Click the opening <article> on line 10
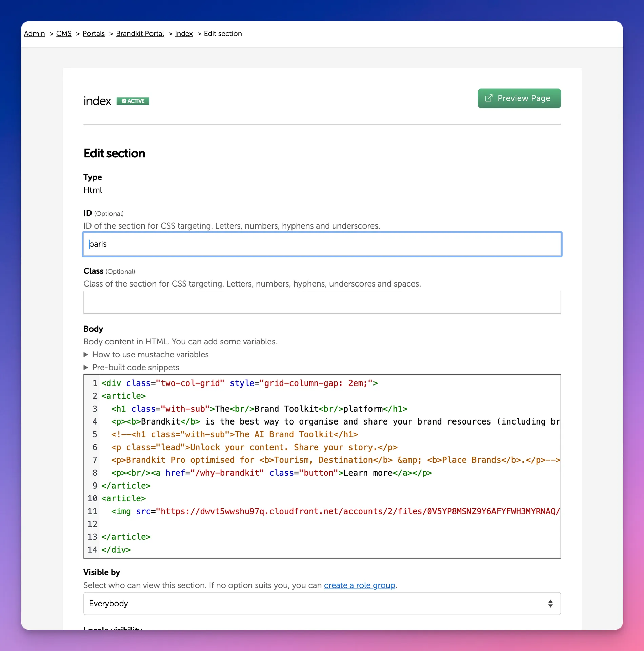 coord(123,498)
